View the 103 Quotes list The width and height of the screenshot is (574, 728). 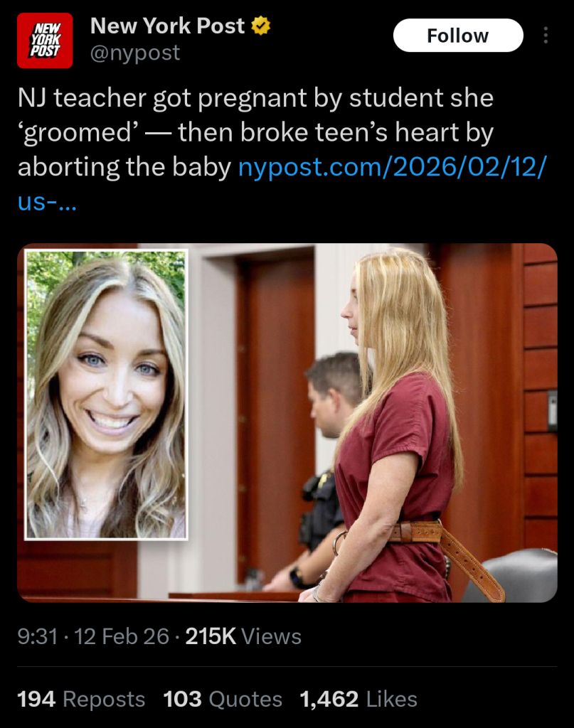pyautogui.click(x=223, y=700)
